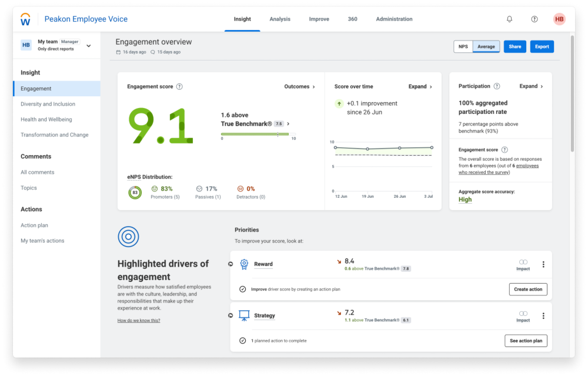Expand the My team selector dropdown
The height and width of the screenshot is (377, 588).
[89, 45]
